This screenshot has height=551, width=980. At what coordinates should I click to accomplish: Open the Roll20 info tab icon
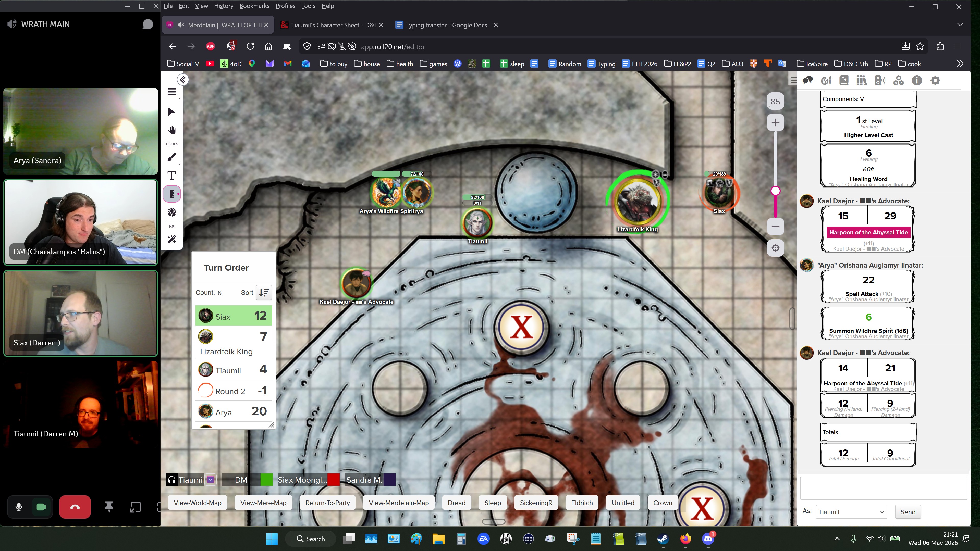917,81
